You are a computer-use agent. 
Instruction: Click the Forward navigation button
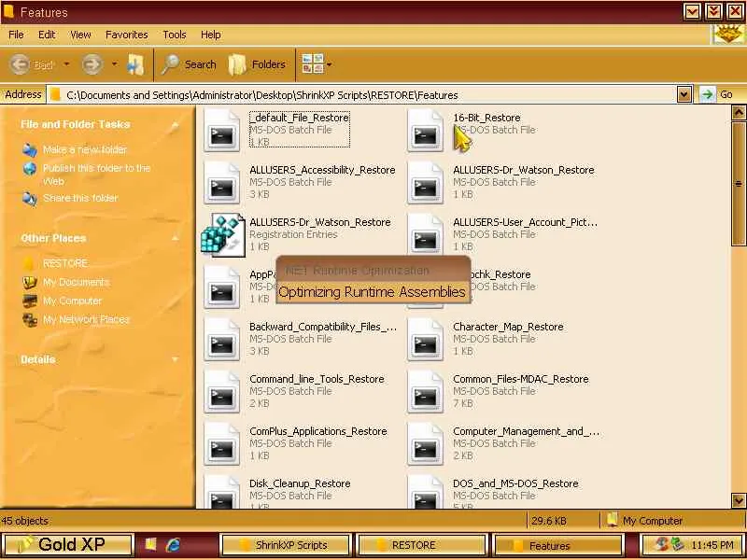92,64
